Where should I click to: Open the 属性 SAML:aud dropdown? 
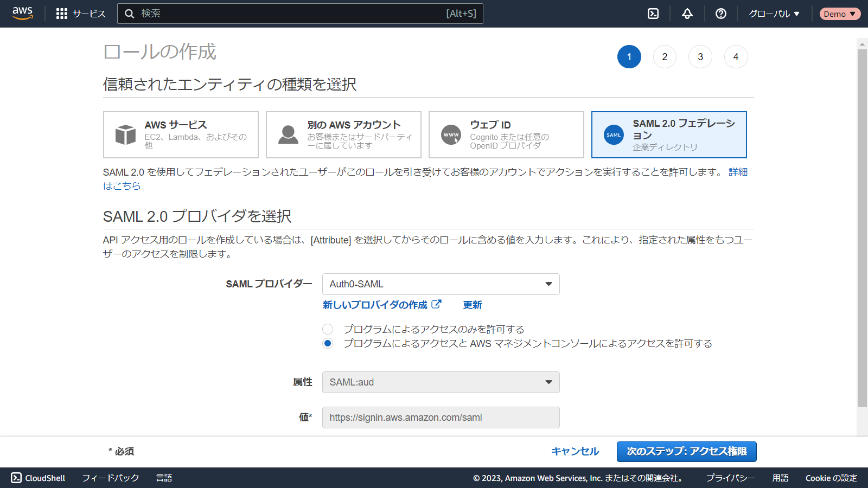point(441,382)
